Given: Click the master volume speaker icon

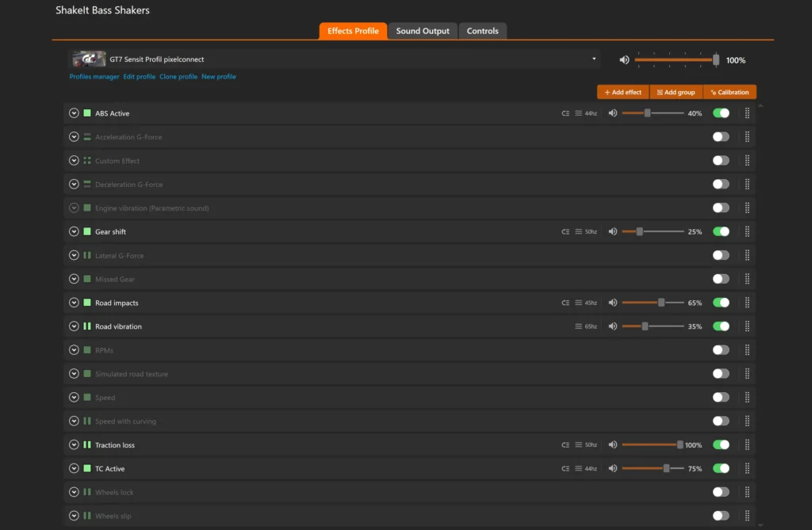Looking at the screenshot, I should click(x=624, y=60).
